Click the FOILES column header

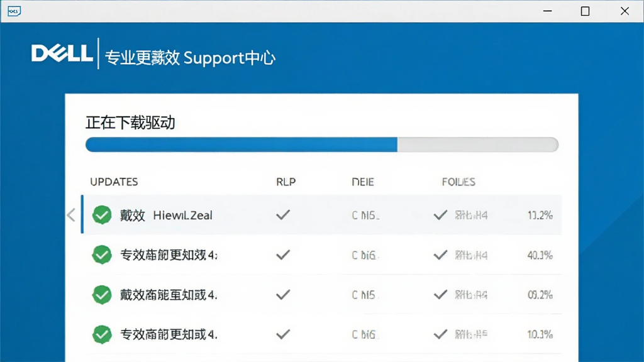click(458, 182)
